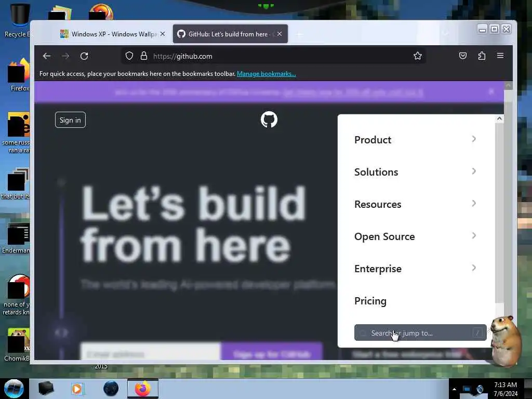Click chevron next to Product
The width and height of the screenshot is (532, 399).
coord(474,139)
